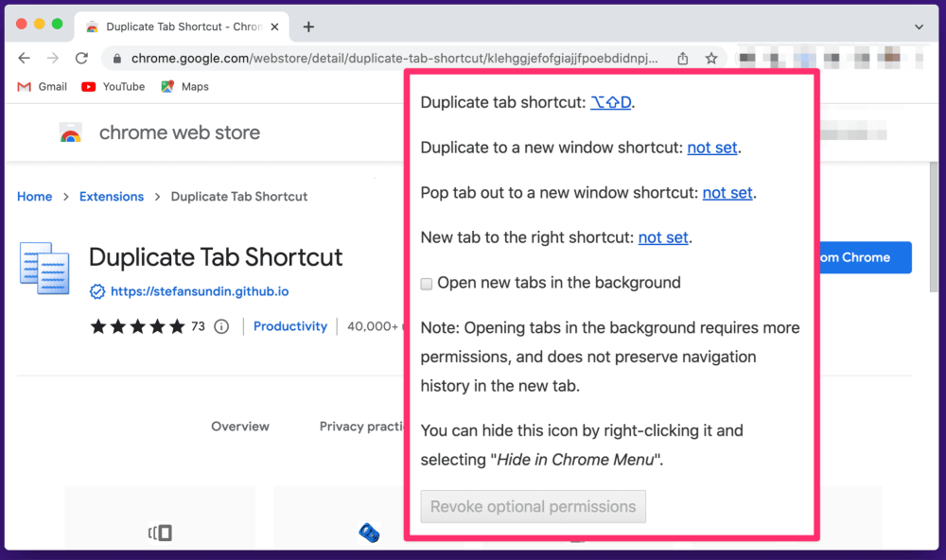This screenshot has height=560, width=946.
Task: Set the Duplicate to a new window shortcut
Action: (712, 148)
